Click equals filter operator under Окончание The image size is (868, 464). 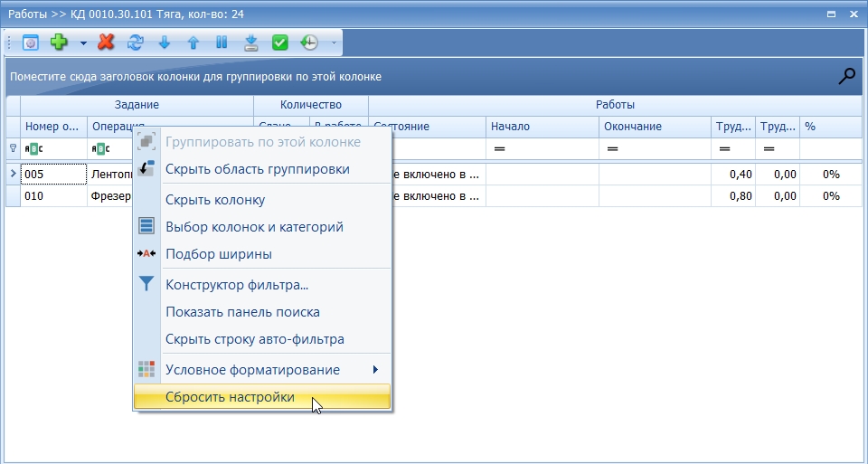pos(612,149)
